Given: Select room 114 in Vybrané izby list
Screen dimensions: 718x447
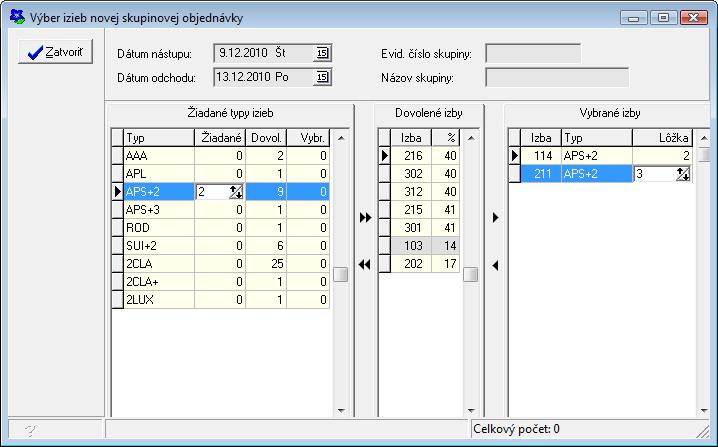Looking at the screenshot, I should pyautogui.click(x=543, y=155).
